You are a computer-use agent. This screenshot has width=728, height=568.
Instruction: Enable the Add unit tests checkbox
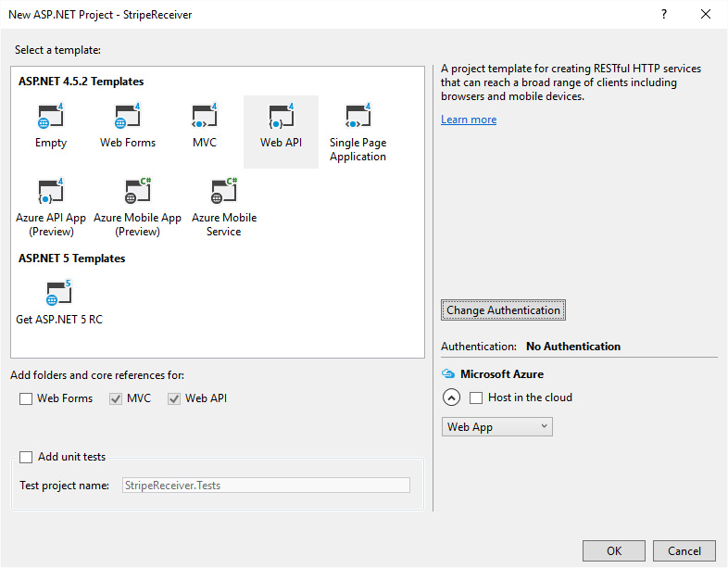(x=26, y=458)
